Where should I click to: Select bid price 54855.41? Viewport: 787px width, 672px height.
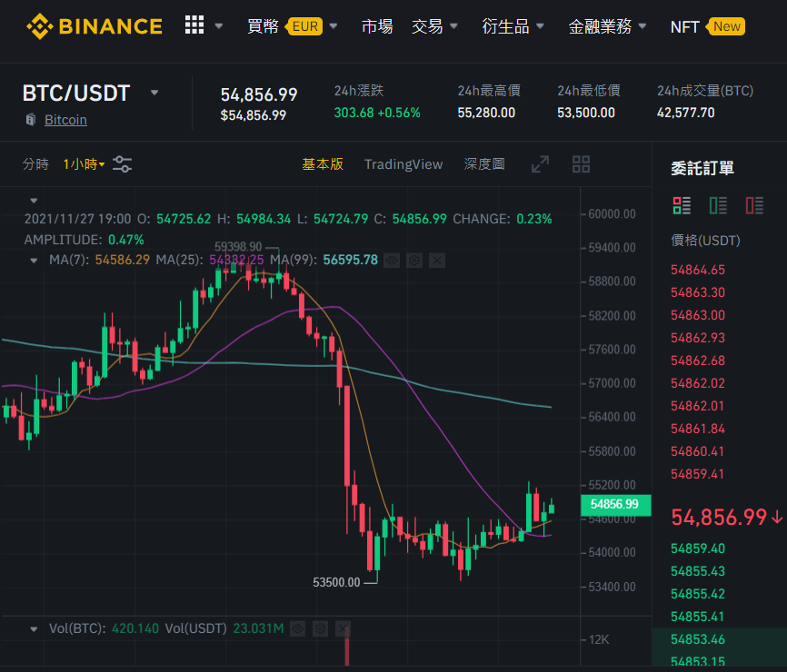[698, 617]
